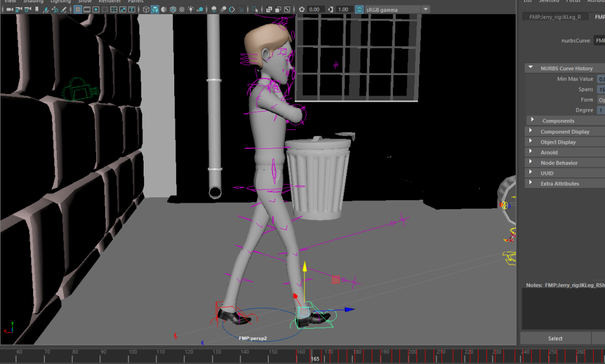Toggle the Field Chart display
The width and height of the screenshot is (605, 364).
114,9
